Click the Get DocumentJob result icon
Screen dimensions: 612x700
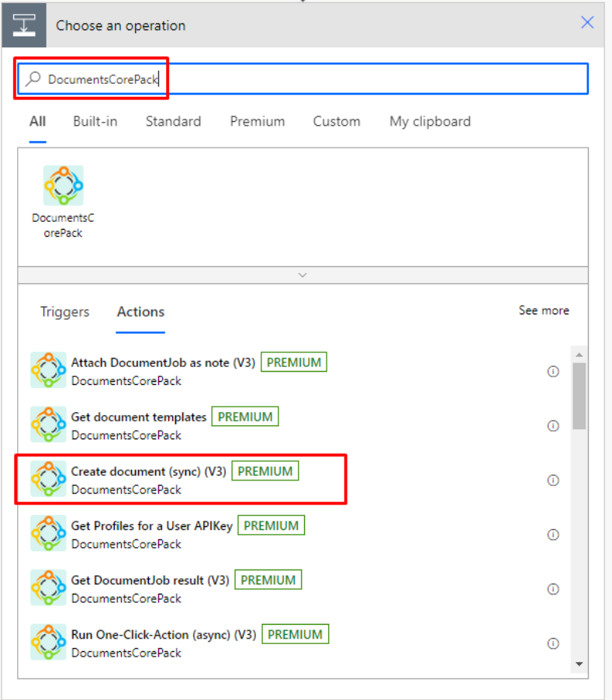coord(48,588)
